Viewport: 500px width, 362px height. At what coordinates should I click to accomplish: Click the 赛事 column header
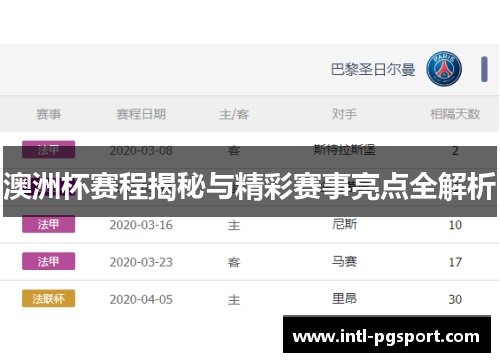pyautogui.click(x=49, y=114)
